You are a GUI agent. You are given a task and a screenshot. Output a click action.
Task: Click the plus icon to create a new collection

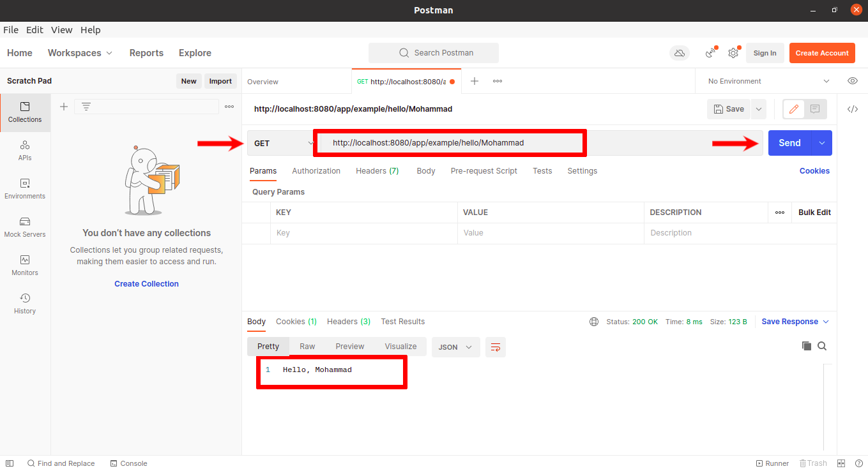click(x=64, y=107)
